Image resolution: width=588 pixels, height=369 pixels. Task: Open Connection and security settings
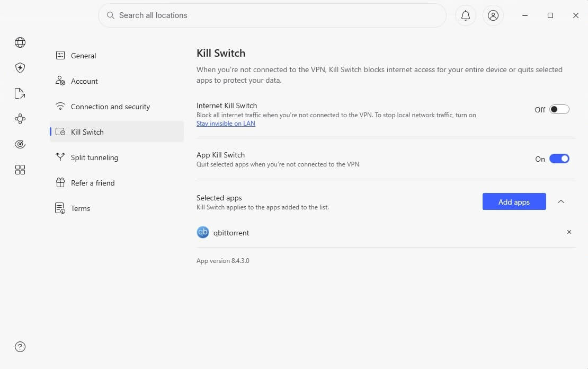(x=117, y=107)
